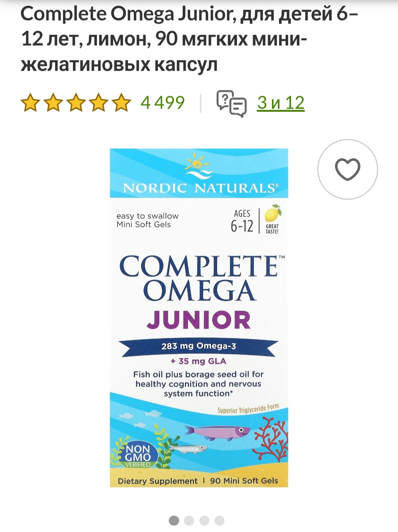
Task: Tap the lemon Great Taste icon
Action: [x=272, y=219]
